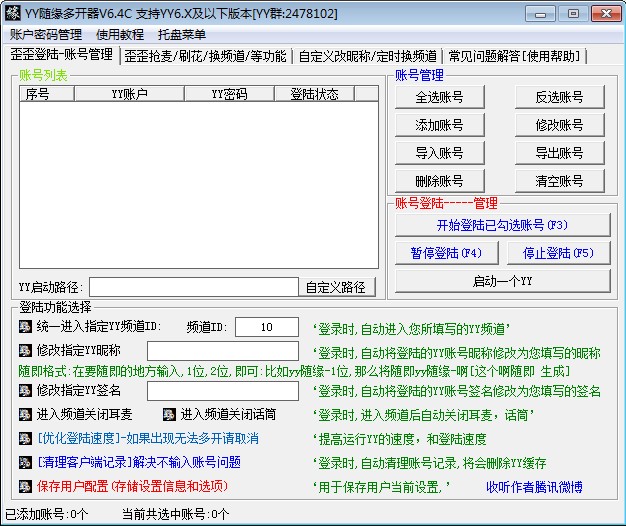Viewport: 626px width, 526px height.
Task: Switch to the 歪歪抢麦/刷花/换频道/等功能 tab
Action: click(206, 56)
